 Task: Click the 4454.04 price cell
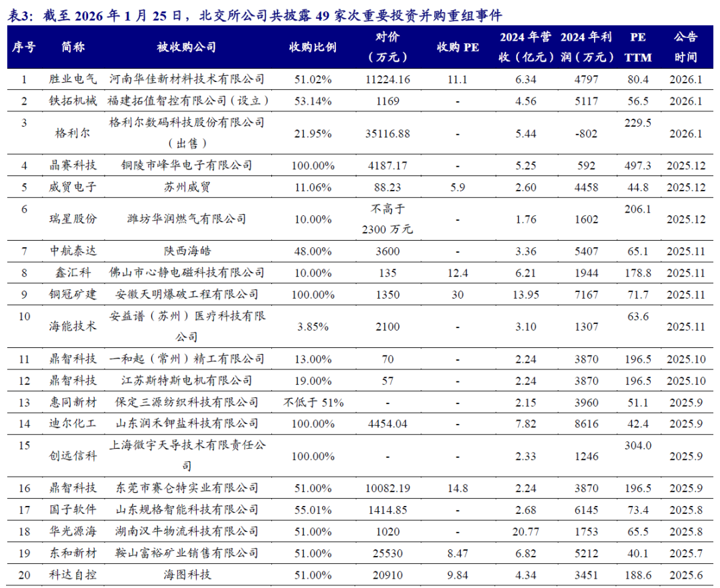click(387, 423)
